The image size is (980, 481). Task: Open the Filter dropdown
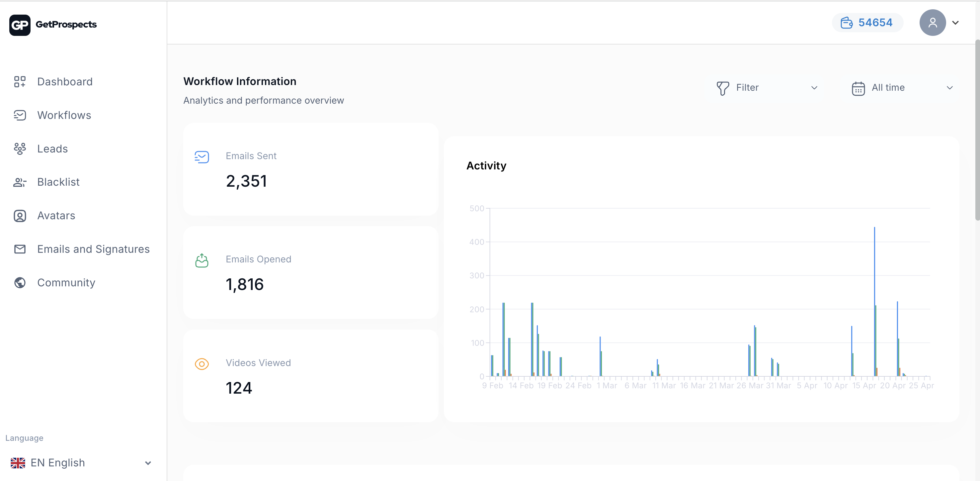[x=766, y=87]
